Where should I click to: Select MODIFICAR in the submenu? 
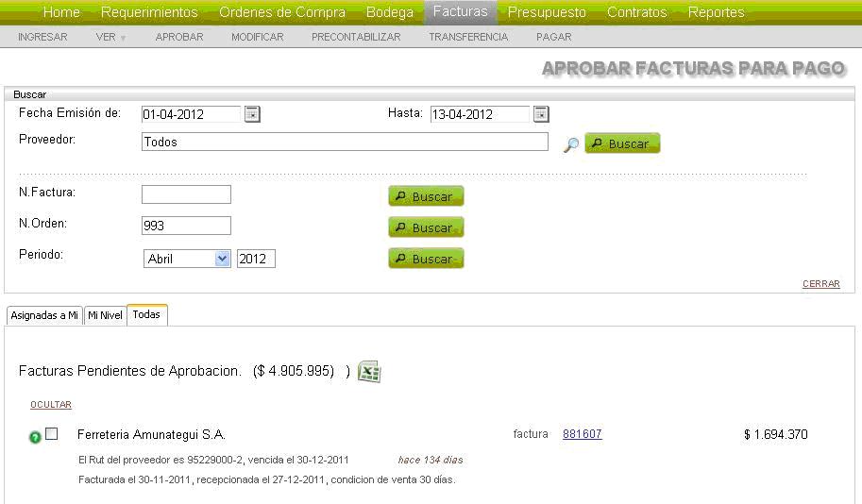pos(258,37)
